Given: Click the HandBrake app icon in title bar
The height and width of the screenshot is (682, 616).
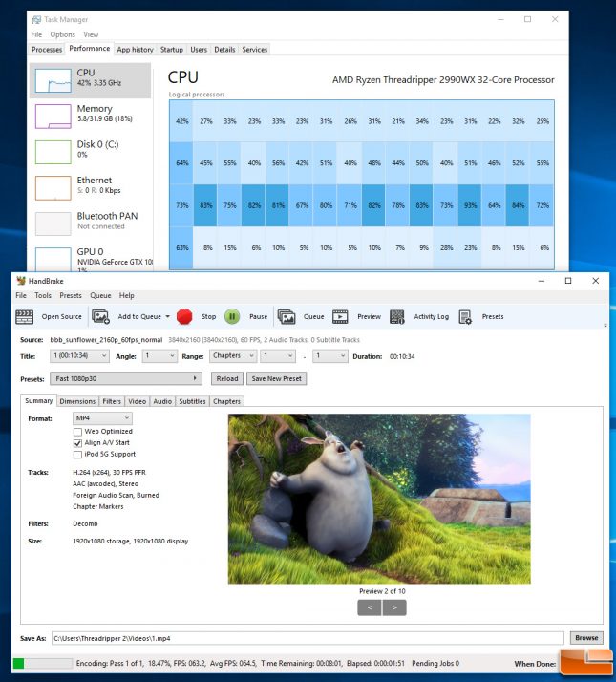Looking at the screenshot, I should click(21, 281).
